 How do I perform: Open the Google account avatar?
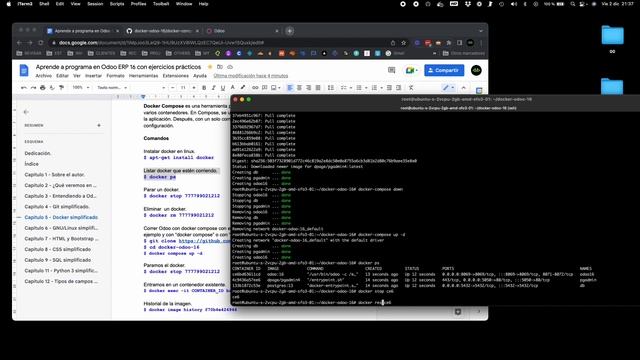[x=476, y=70]
